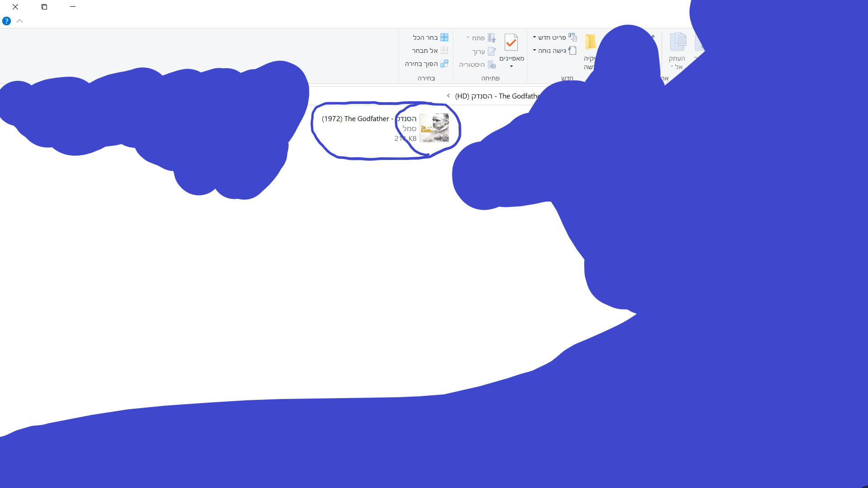
Task: Click the Edit (ערוך) pencil icon
Action: (492, 52)
